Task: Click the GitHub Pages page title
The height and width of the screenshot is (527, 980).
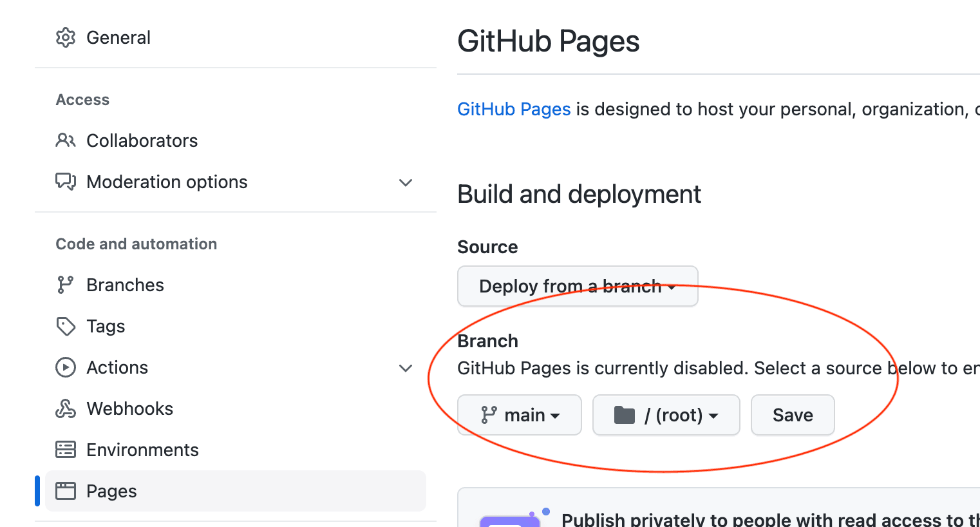Action: (x=549, y=41)
